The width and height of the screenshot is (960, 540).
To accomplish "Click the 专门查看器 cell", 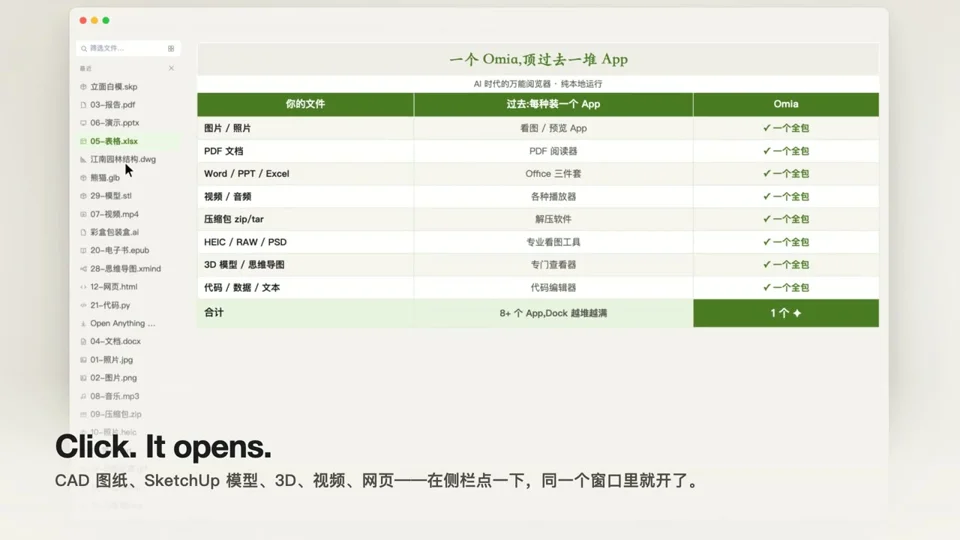I will [553, 264].
